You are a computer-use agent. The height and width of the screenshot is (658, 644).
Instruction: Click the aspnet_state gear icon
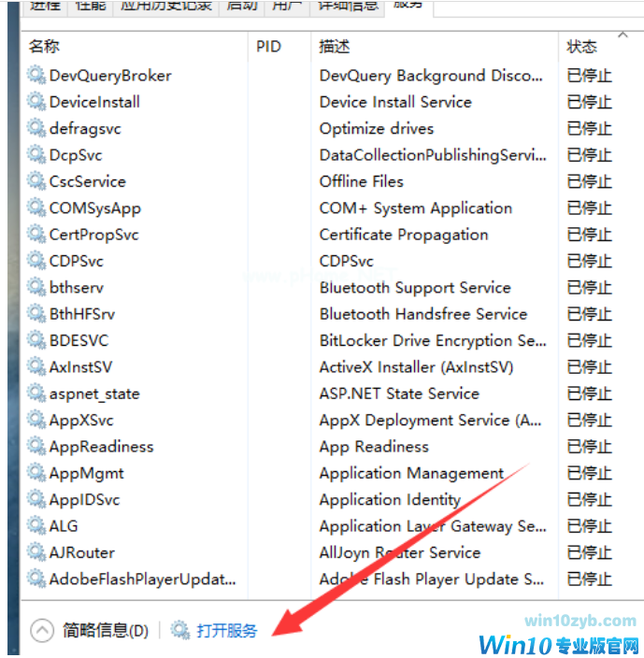[x=36, y=393]
